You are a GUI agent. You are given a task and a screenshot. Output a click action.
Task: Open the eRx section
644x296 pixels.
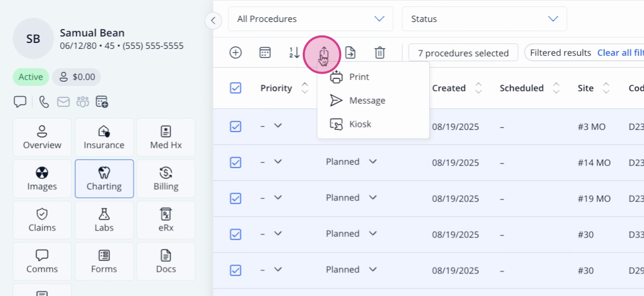point(166,220)
